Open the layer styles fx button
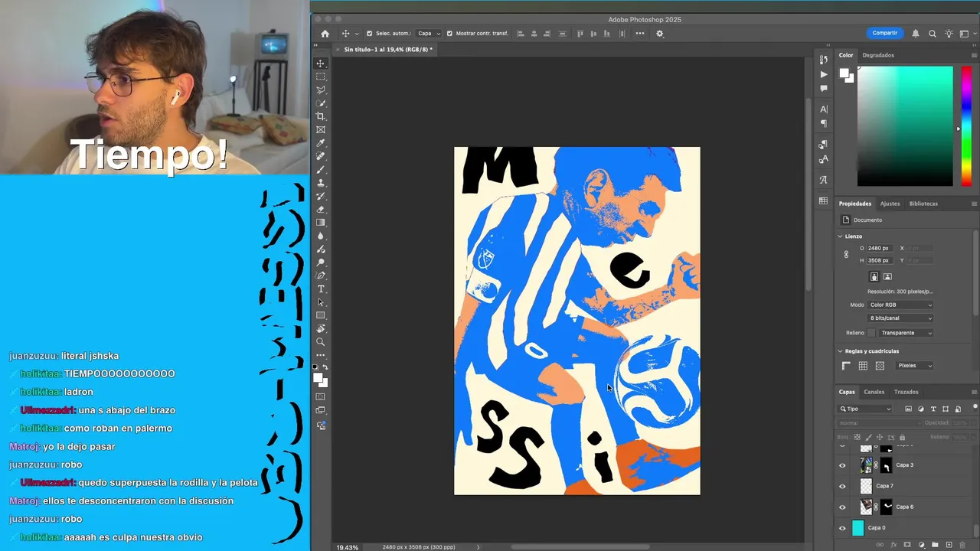 893,545
